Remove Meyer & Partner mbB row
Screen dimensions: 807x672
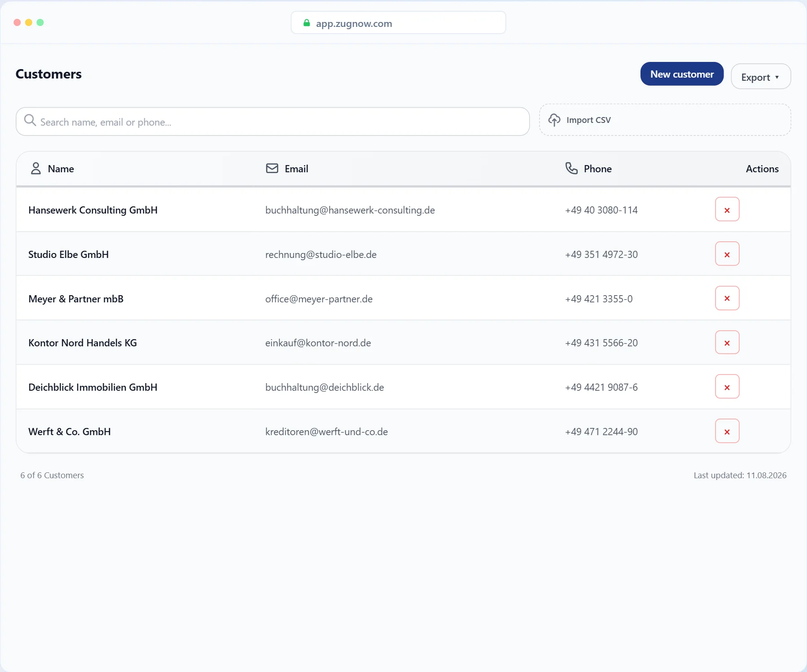coord(727,298)
